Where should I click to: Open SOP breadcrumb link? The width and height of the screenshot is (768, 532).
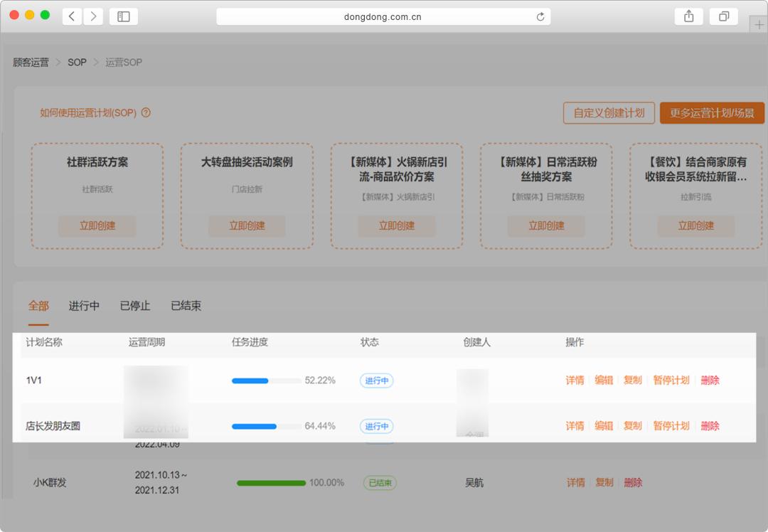pos(77,62)
